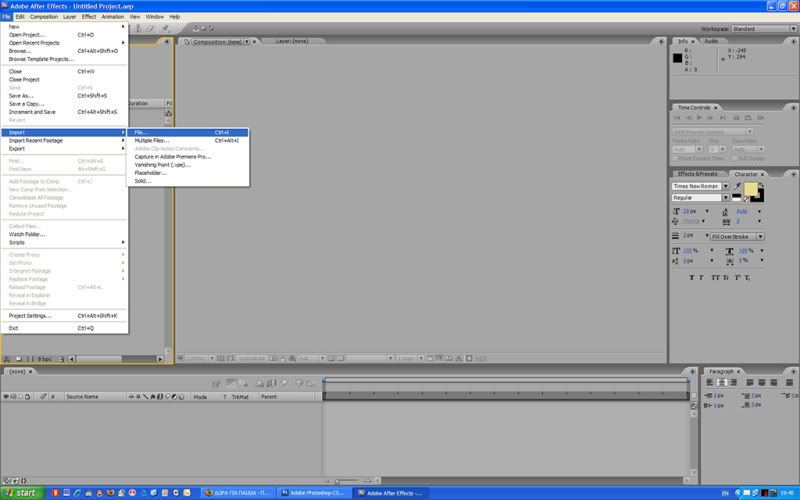800x500 pixels.
Task: Click Project Settings... in File menu
Action: coord(64,316)
